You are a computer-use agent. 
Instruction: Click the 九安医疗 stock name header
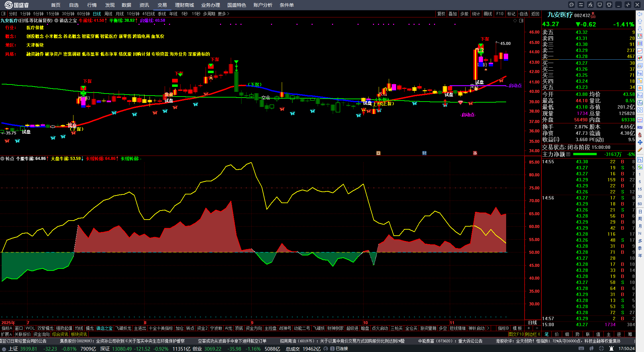(560, 15)
